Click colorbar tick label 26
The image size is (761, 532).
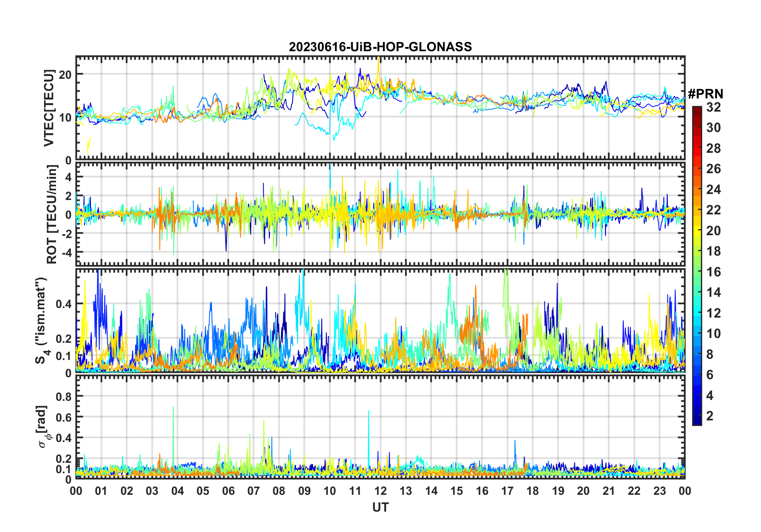[x=713, y=169]
